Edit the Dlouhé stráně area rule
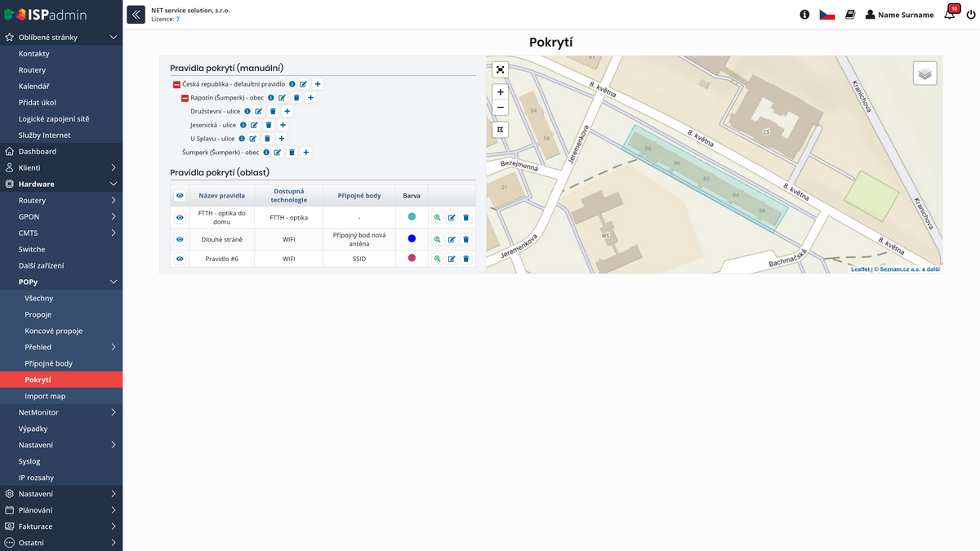980x551 pixels. click(452, 240)
